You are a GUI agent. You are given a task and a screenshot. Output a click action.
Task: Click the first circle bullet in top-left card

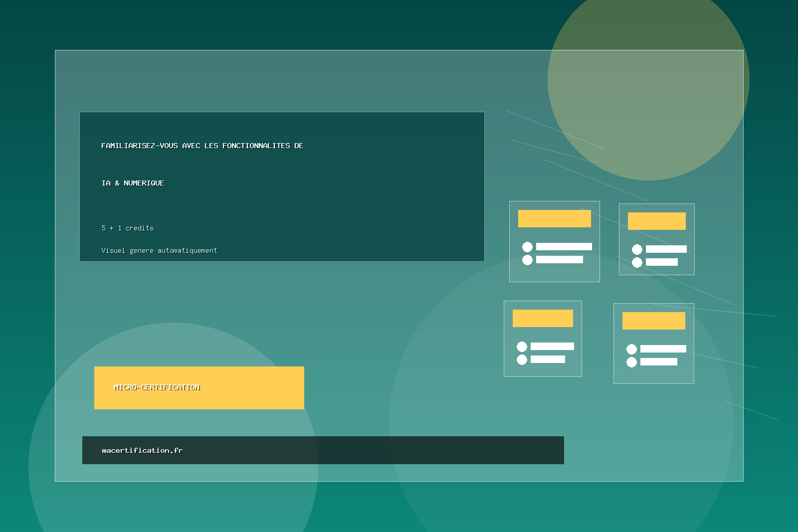point(527,247)
